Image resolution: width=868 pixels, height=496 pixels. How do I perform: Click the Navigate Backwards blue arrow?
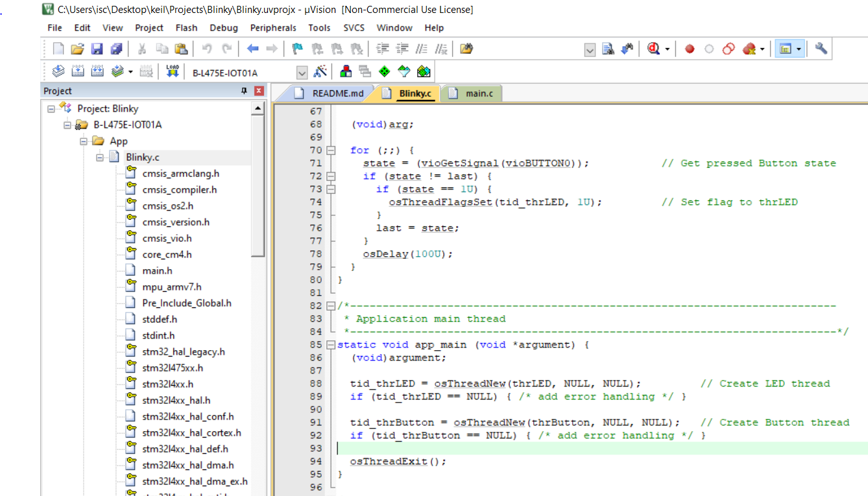tap(253, 49)
